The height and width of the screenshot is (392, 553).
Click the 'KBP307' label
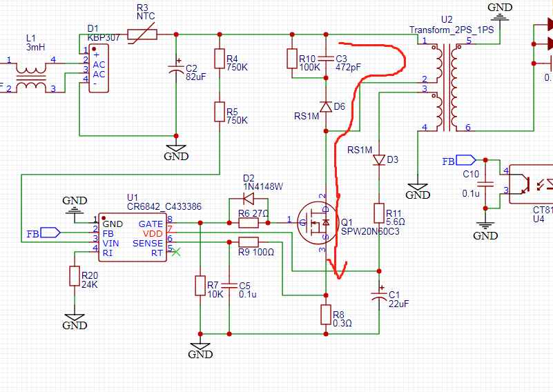pyautogui.click(x=104, y=37)
